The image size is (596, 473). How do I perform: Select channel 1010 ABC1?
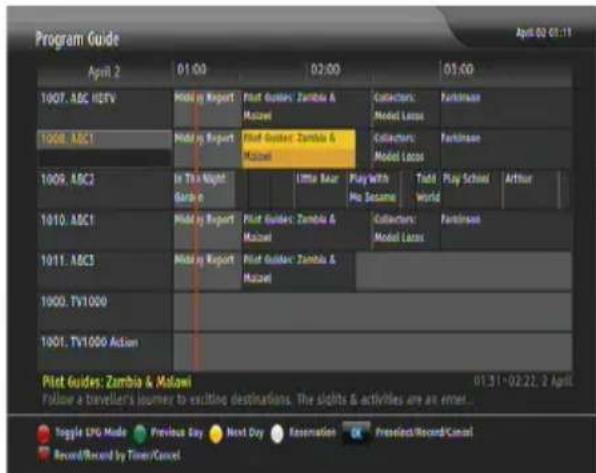tap(105, 230)
